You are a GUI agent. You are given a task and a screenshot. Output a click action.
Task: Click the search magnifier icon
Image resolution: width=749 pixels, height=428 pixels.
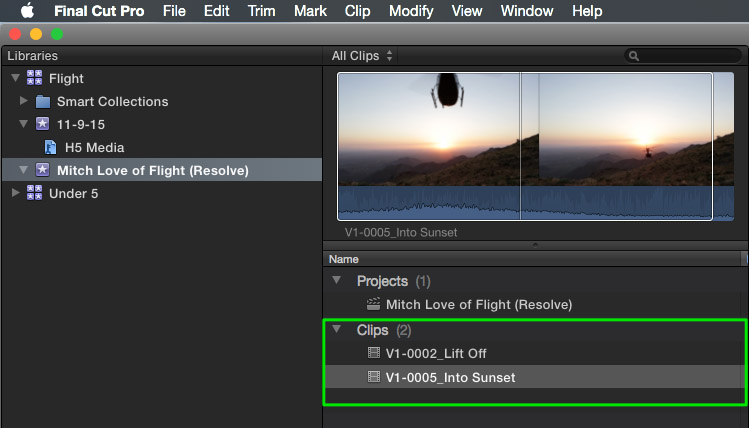click(x=634, y=56)
